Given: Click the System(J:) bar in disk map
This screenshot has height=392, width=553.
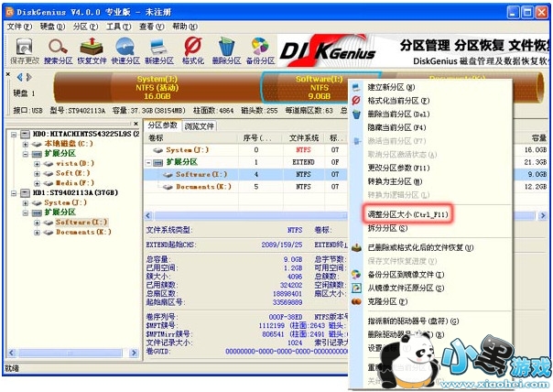Looking at the screenshot, I should click(157, 88).
